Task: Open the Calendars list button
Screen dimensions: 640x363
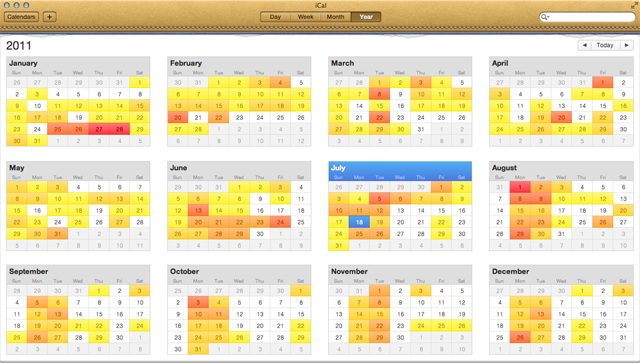Action: click(21, 17)
